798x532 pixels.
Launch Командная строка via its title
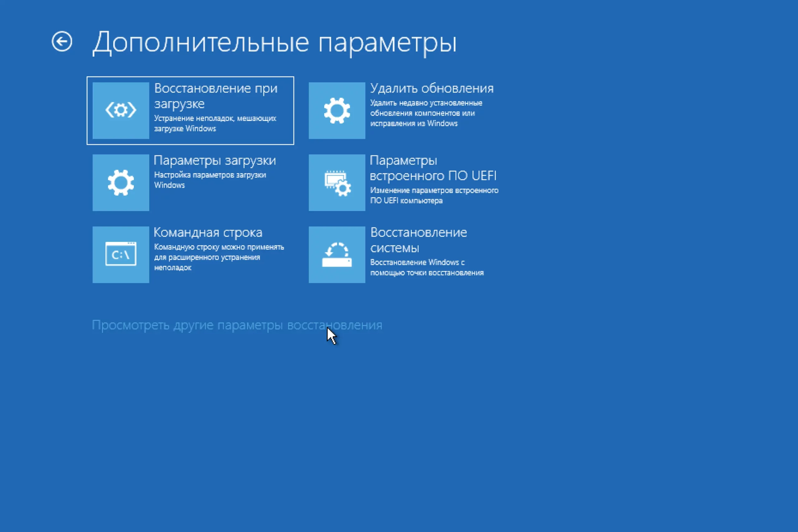click(x=208, y=232)
